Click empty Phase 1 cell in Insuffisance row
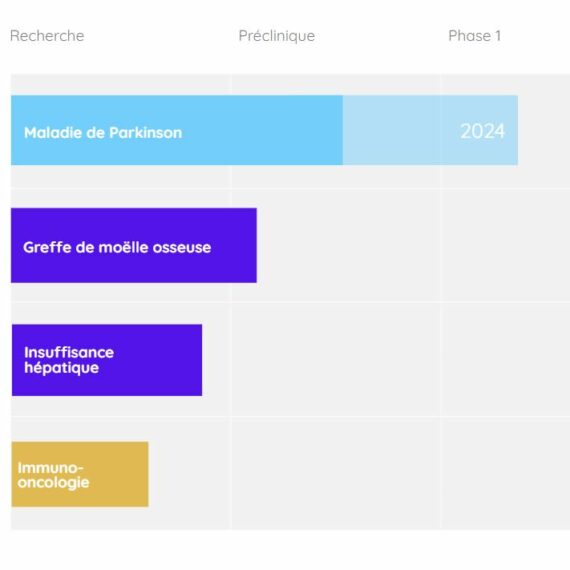 click(505, 360)
